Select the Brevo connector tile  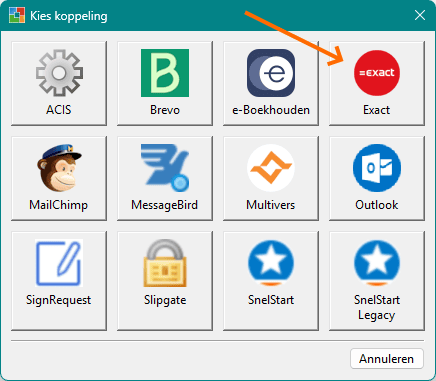pyautogui.click(x=165, y=83)
